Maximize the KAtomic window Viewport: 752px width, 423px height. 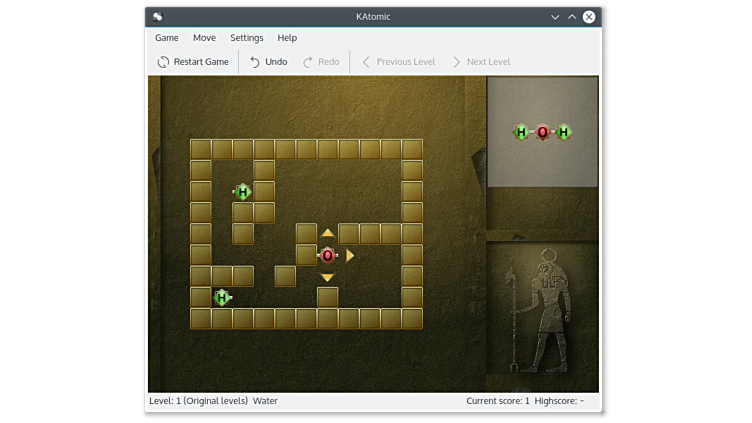point(572,17)
